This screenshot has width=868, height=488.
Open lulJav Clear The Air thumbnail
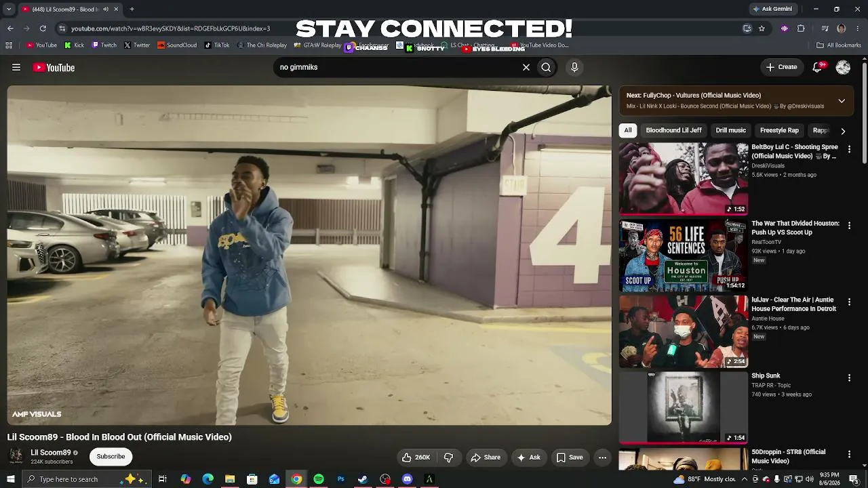tap(684, 331)
